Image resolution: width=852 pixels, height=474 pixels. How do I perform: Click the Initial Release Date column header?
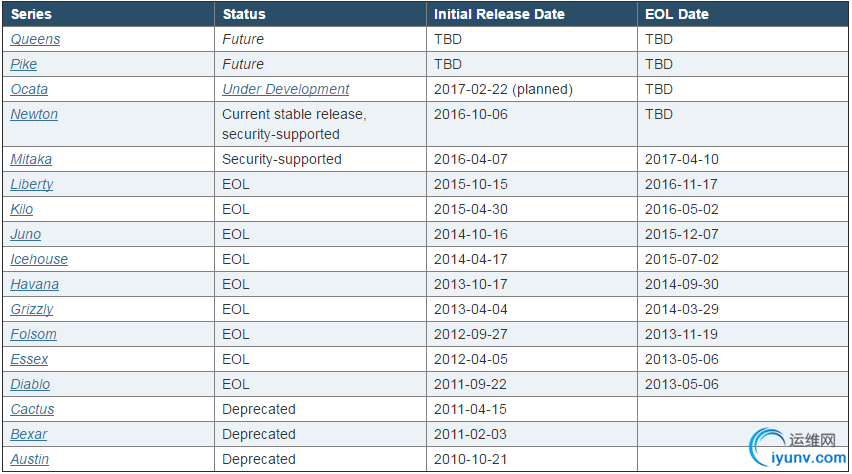tap(499, 14)
